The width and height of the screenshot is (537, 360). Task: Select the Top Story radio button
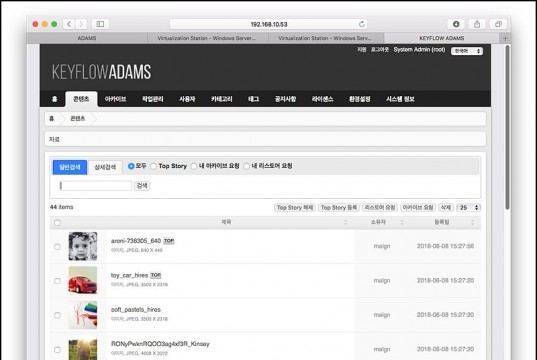click(153, 166)
